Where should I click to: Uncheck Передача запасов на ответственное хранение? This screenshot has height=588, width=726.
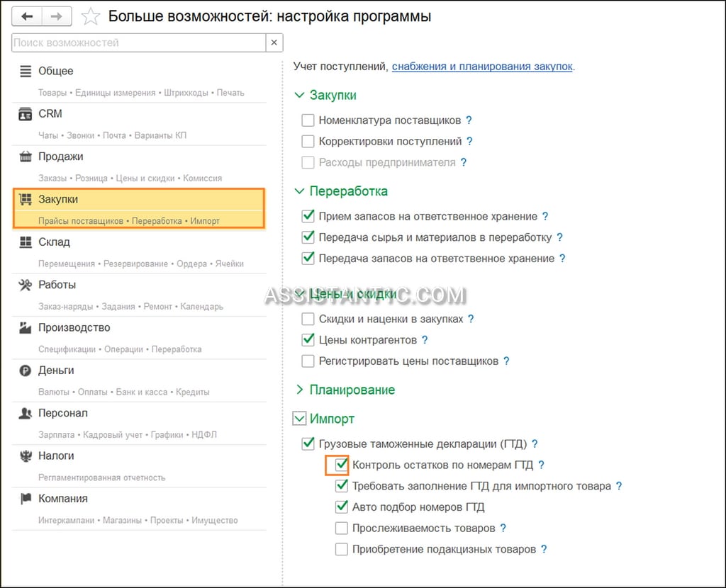pyautogui.click(x=308, y=258)
